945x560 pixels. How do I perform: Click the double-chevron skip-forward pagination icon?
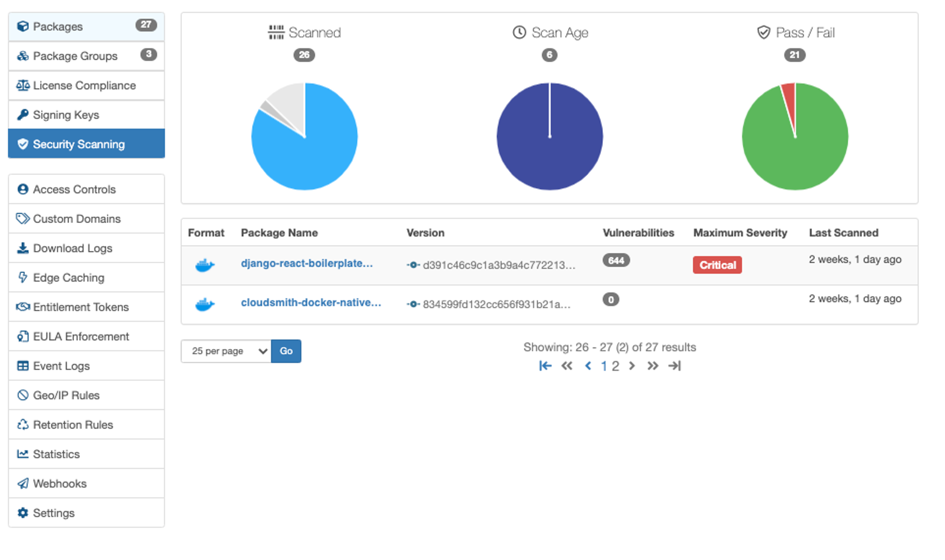pos(653,366)
